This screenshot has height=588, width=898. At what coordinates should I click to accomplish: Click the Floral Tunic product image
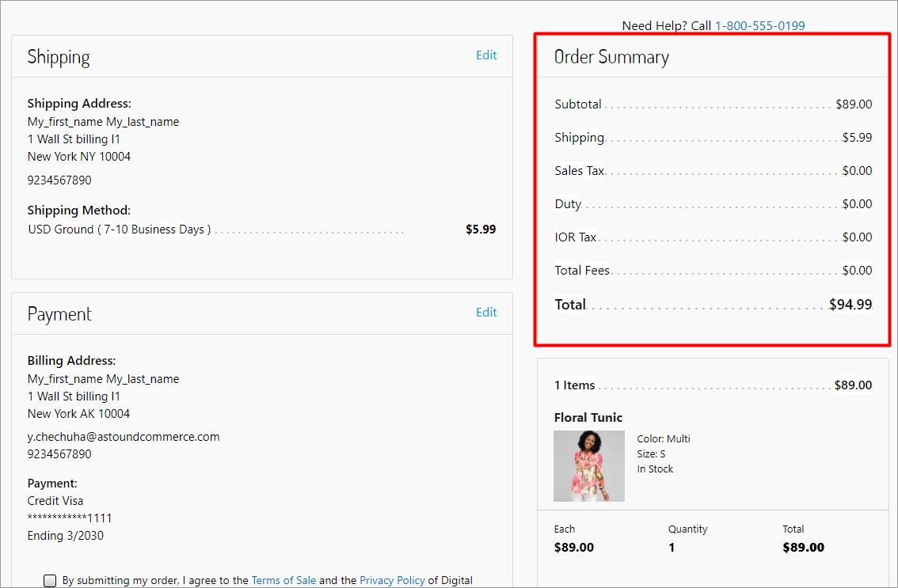pos(588,466)
